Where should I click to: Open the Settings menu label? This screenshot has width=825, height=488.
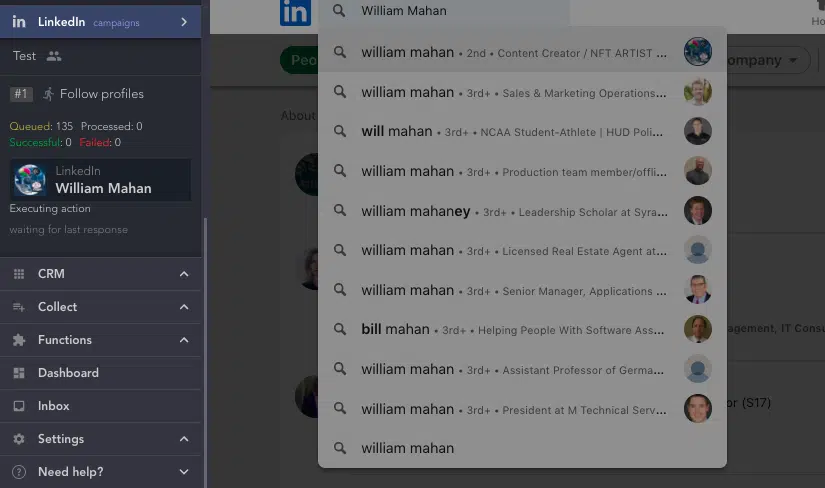click(x=61, y=439)
